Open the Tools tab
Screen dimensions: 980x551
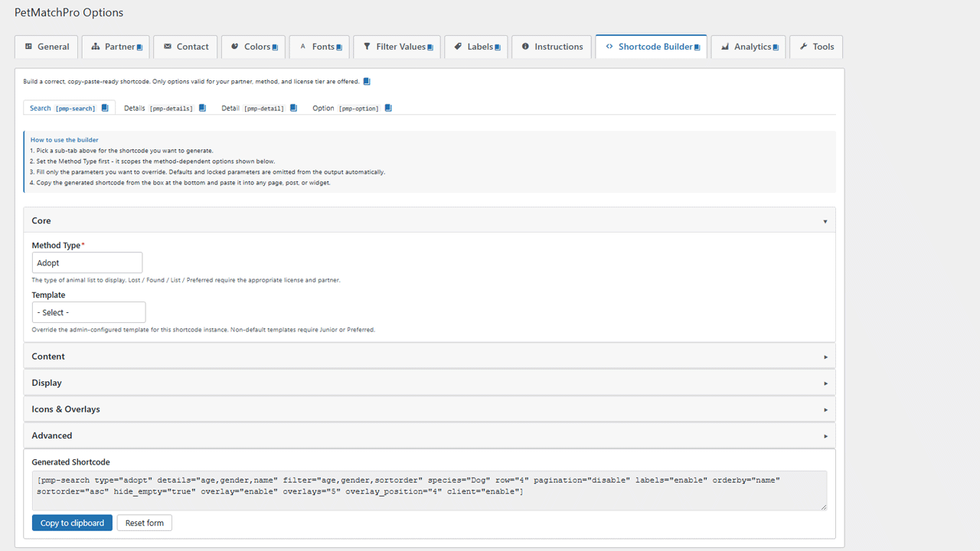(x=816, y=47)
